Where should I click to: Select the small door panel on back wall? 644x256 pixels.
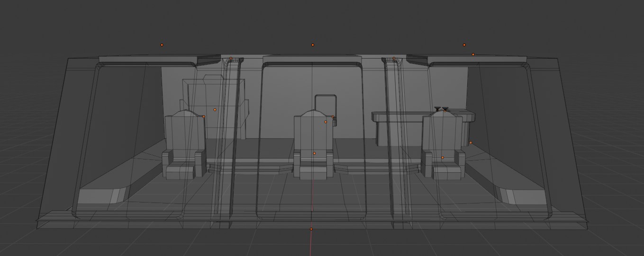pos(326,110)
